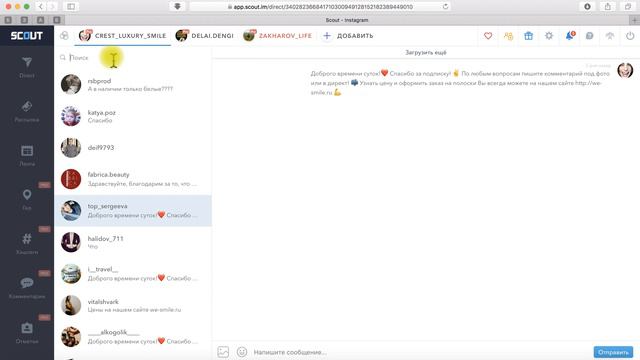Open the settings gear in the Scout top bar
The image size is (640, 360).
coord(549,36)
